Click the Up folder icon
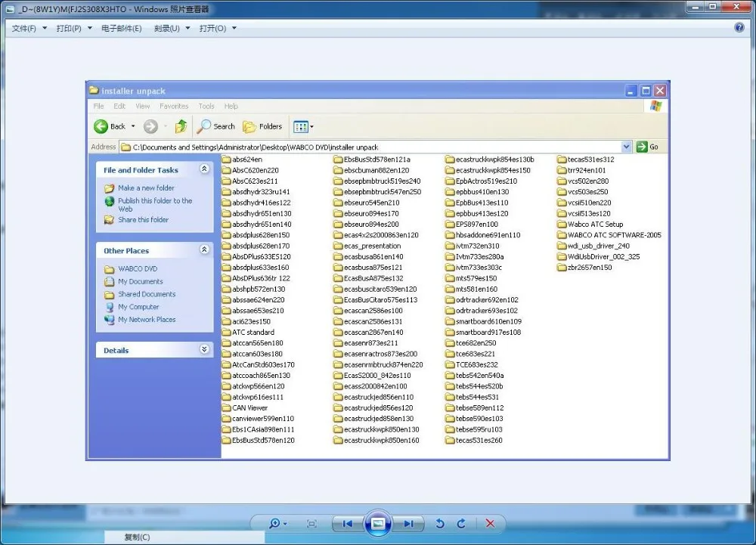 point(181,126)
